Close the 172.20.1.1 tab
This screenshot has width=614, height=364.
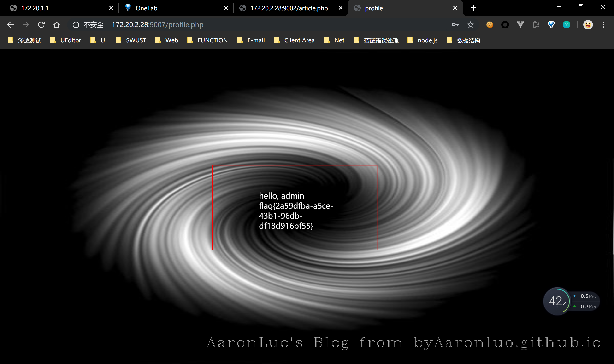tap(111, 8)
